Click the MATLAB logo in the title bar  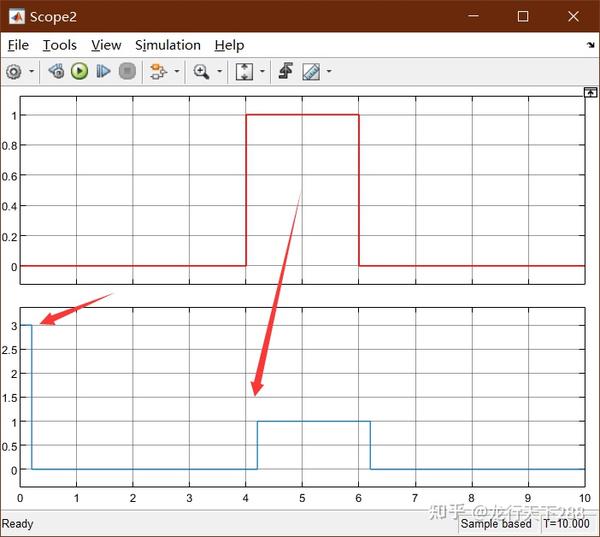(x=17, y=16)
